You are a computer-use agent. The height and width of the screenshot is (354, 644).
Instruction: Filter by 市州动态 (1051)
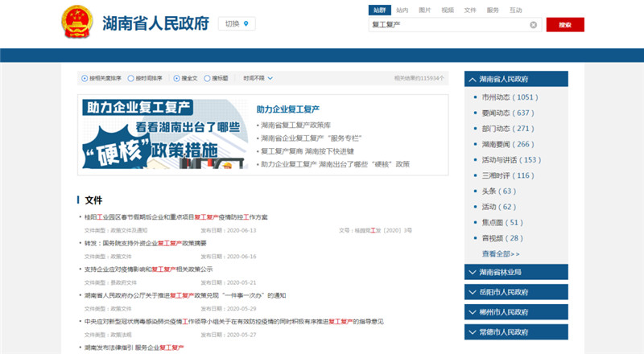pyautogui.click(x=510, y=97)
